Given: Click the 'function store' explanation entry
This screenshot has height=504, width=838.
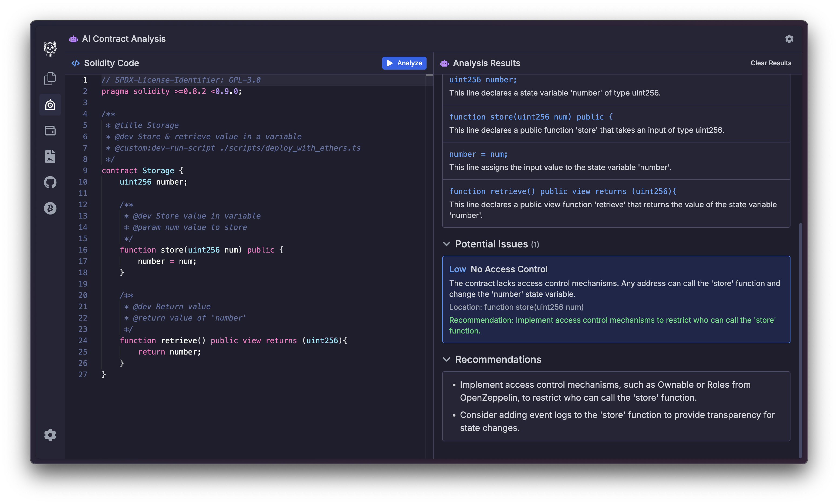Looking at the screenshot, I should click(616, 123).
